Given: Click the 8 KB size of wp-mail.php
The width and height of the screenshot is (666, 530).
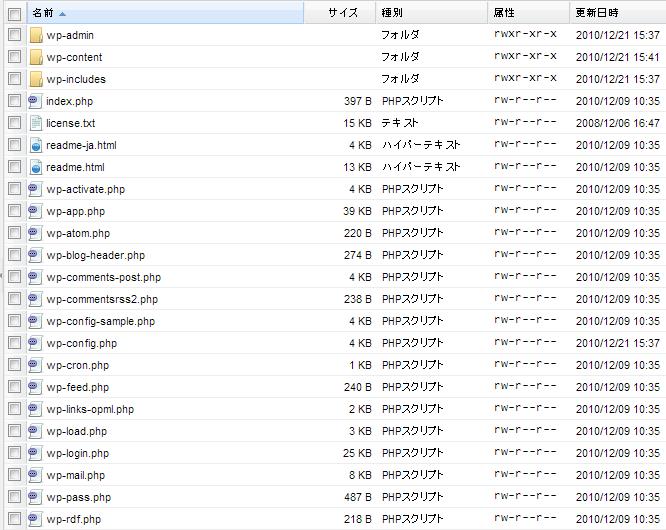Looking at the screenshot, I should click(x=360, y=475).
